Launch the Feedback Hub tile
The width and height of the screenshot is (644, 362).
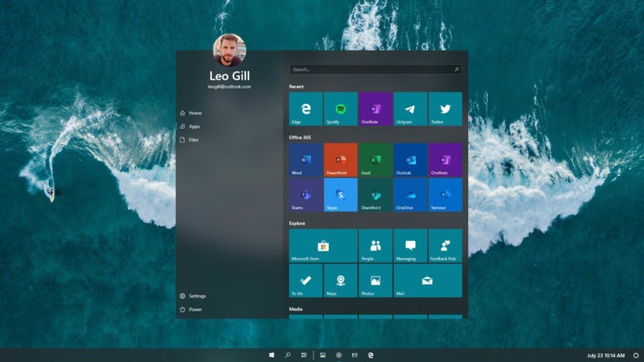[x=446, y=245]
